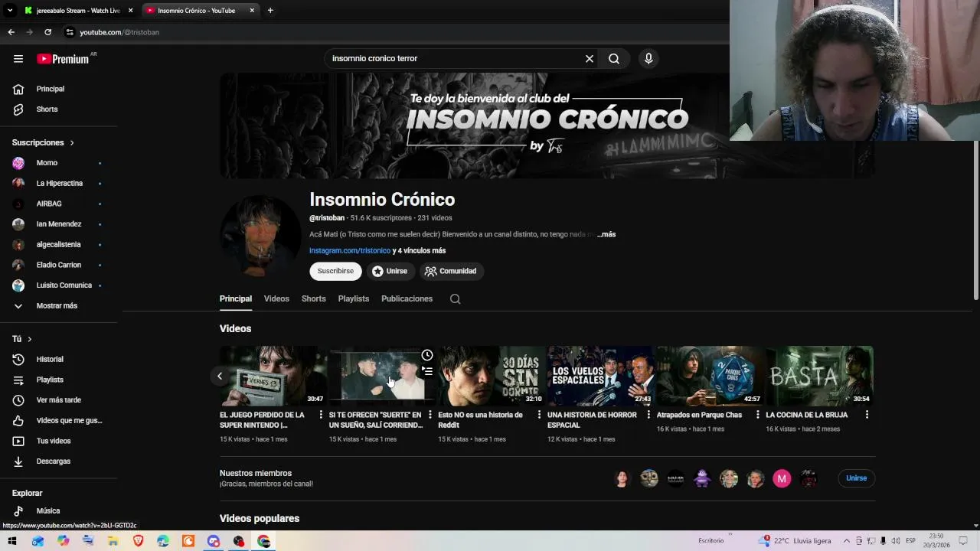
Task: Switch to jereeabalo Stream browser tab
Action: pyautogui.click(x=79, y=11)
